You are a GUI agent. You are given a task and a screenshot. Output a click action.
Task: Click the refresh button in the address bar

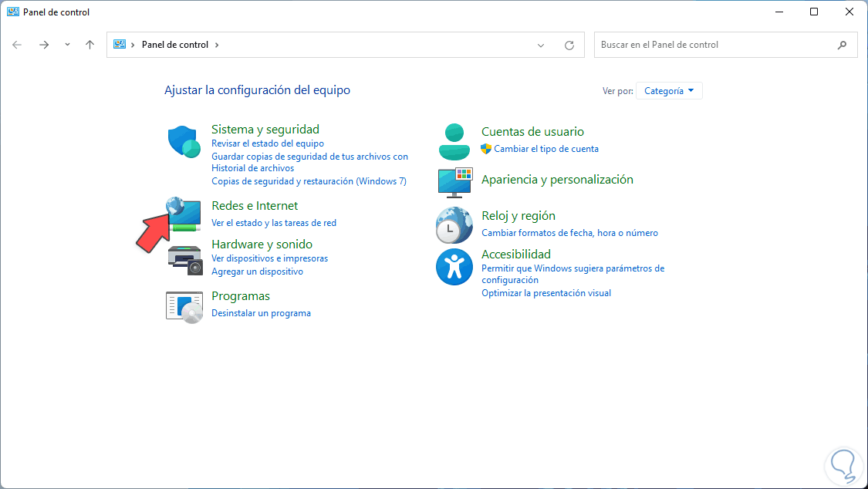coord(569,45)
